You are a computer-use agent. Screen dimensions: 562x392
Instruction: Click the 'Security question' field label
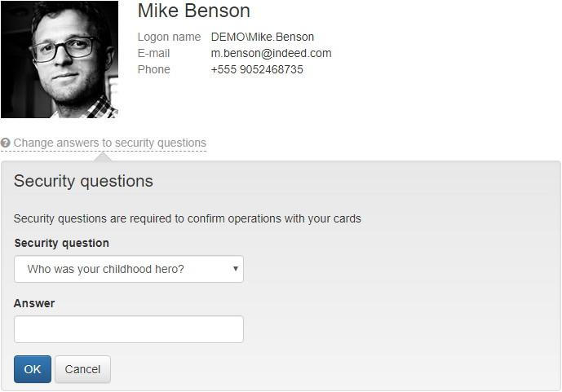tap(61, 243)
